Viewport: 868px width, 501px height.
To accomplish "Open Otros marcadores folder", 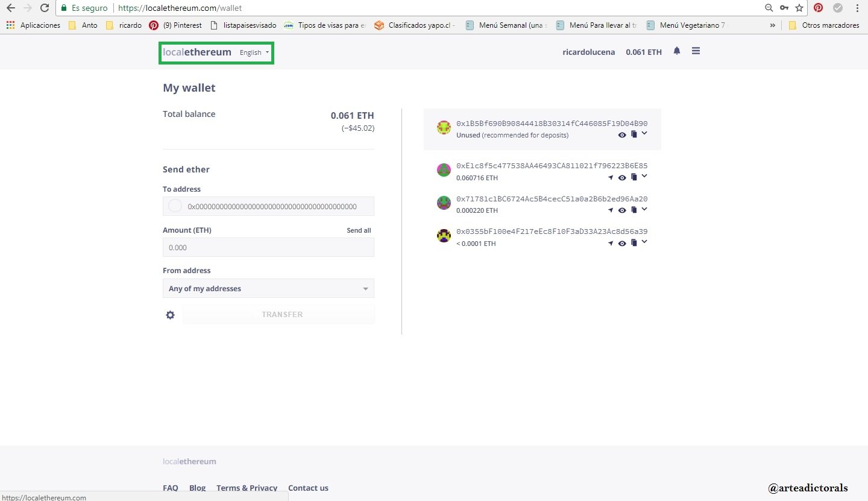I will pos(823,25).
